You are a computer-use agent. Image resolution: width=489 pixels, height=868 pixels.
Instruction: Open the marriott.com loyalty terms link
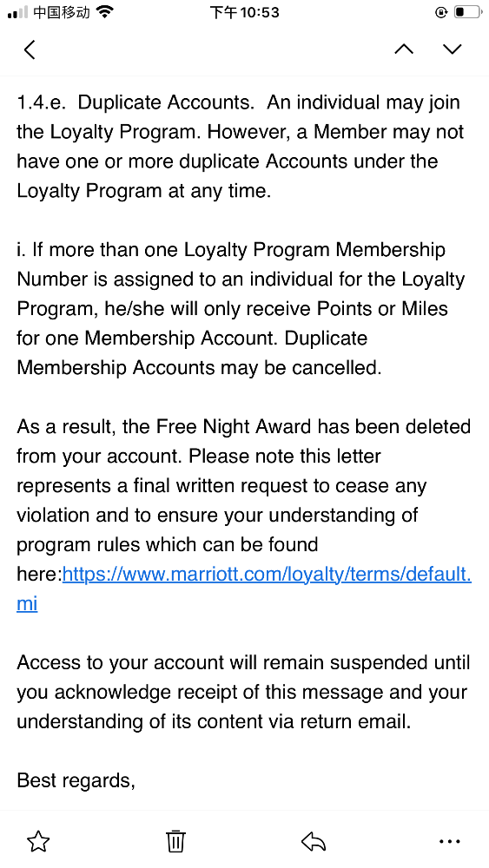click(x=267, y=574)
